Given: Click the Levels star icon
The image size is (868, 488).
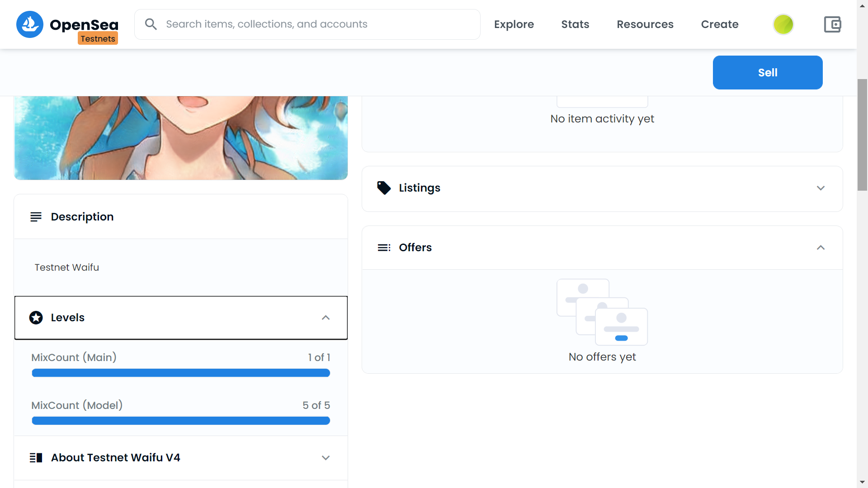Looking at the screenshot, I should pyautogui.click(x=36, y=318).
